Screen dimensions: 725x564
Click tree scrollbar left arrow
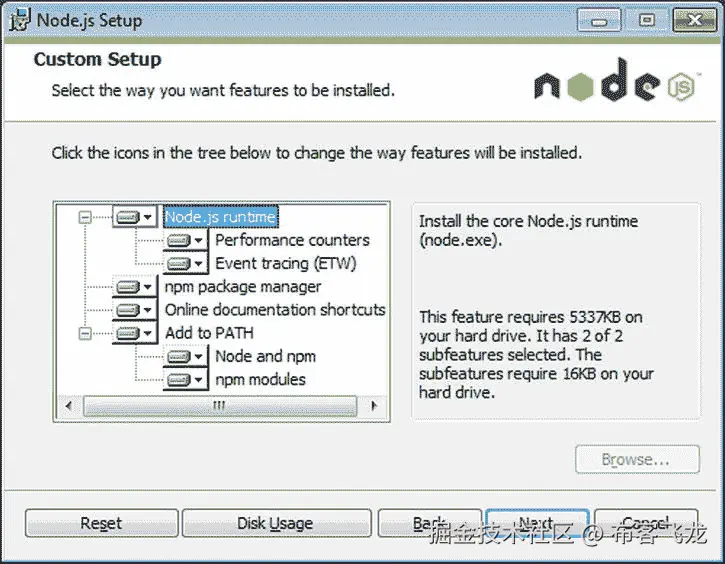click(x=69, y=406)
